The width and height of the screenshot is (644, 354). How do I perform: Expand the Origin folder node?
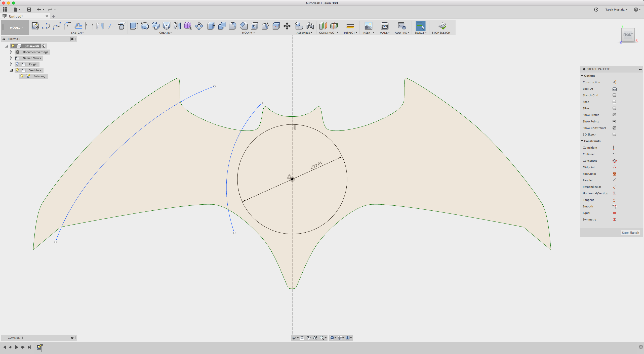coord(11,64)
